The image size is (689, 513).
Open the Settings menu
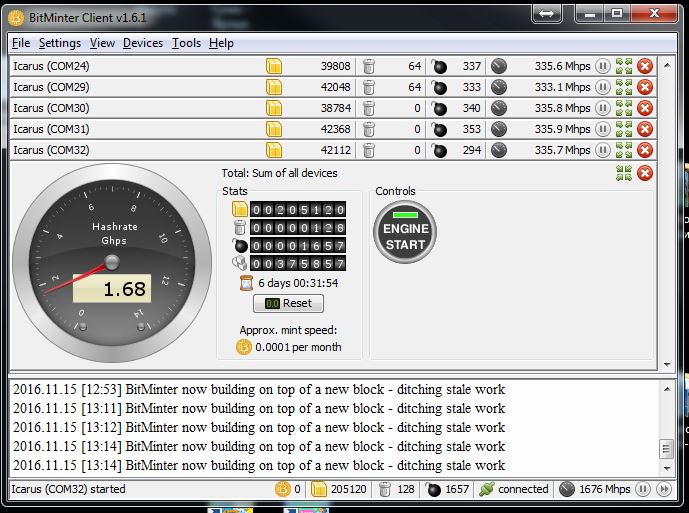tap(60, 43)
